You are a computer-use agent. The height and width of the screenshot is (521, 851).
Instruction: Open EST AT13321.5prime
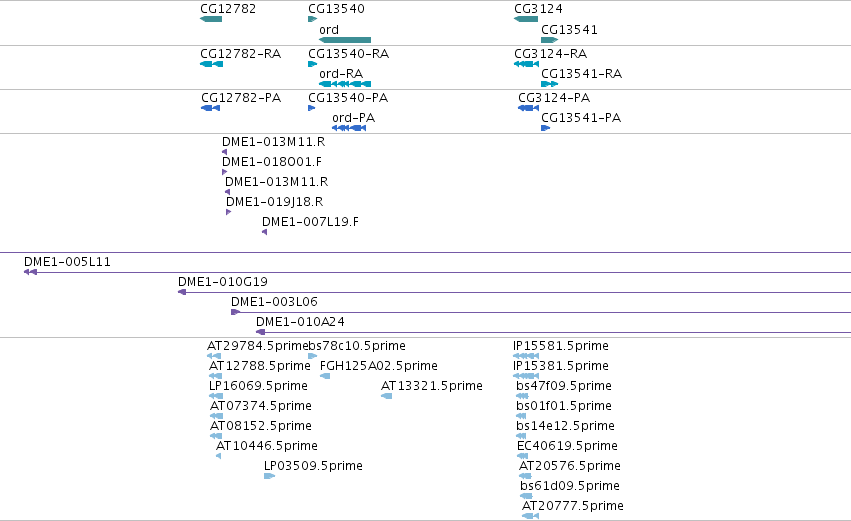pos(386,396)
